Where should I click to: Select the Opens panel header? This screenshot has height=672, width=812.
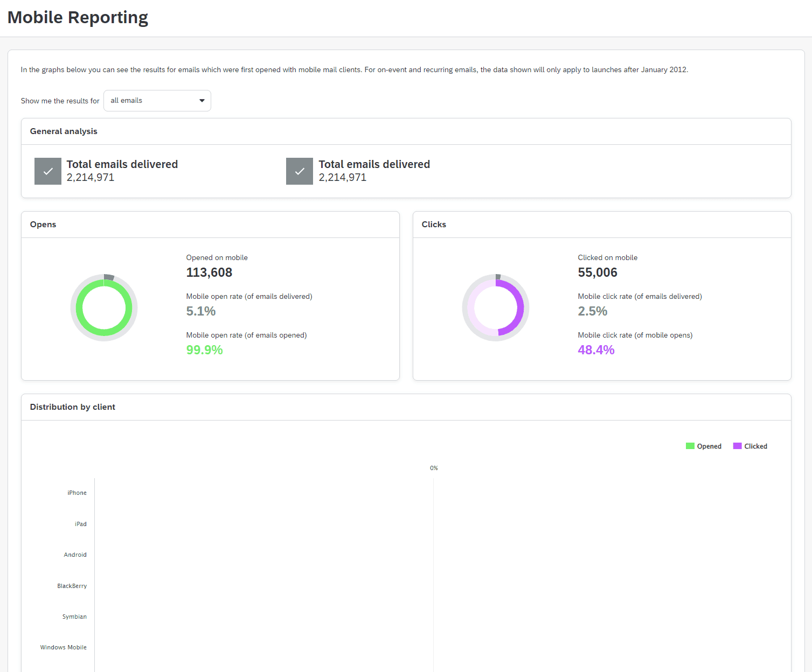[x=43, y=225]
